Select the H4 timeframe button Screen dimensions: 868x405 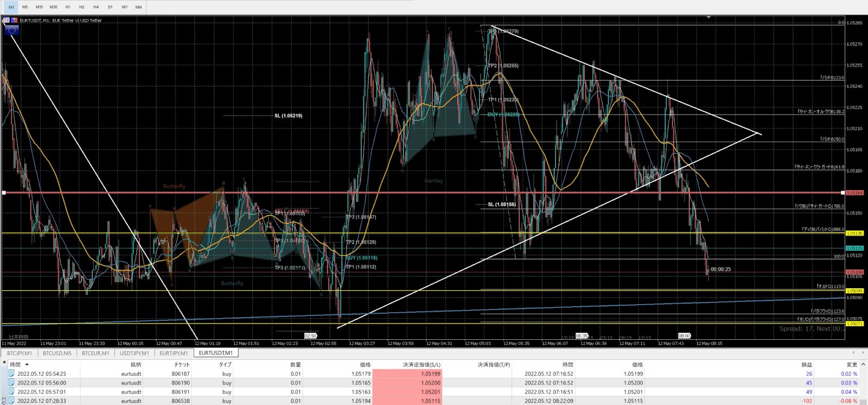pyautogui.click(x=96, y=7)
